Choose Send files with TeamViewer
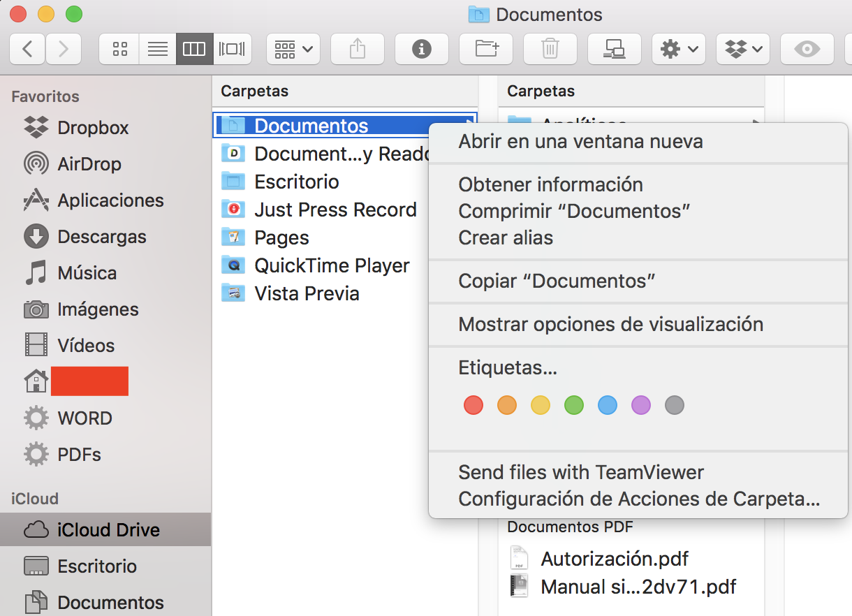Screen dimensions: 852x616 (638, 472)
